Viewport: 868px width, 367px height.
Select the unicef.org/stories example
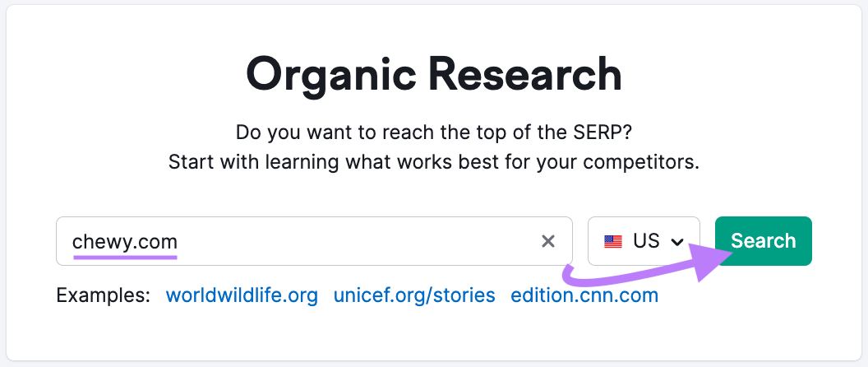[x=414, y=295]
